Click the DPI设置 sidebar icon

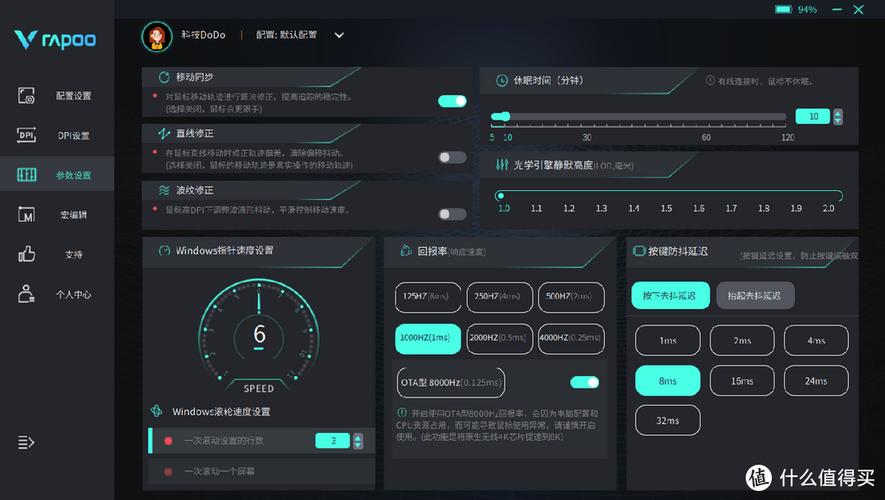click(27, 136)
